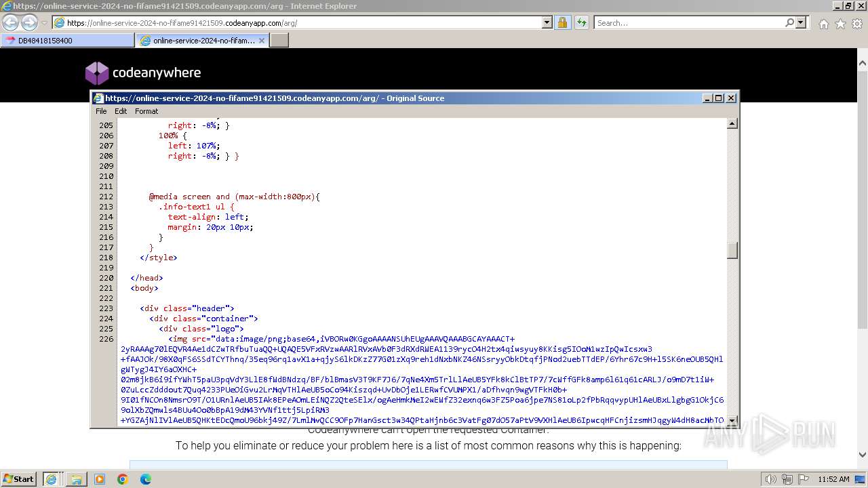
Task: Open the IE Home icon
Action: [823, 24]
